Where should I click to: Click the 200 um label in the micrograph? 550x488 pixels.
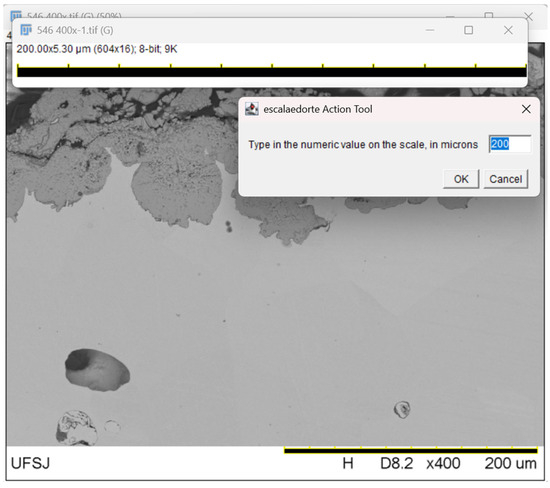pyautogui.click(x=510, y=463)
